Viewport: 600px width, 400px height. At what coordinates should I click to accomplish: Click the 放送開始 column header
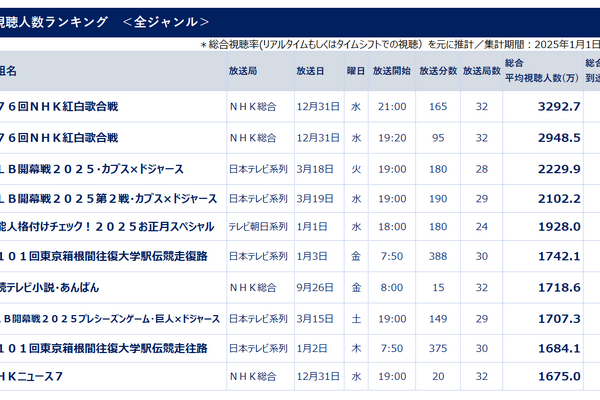(x=391, y=72)
